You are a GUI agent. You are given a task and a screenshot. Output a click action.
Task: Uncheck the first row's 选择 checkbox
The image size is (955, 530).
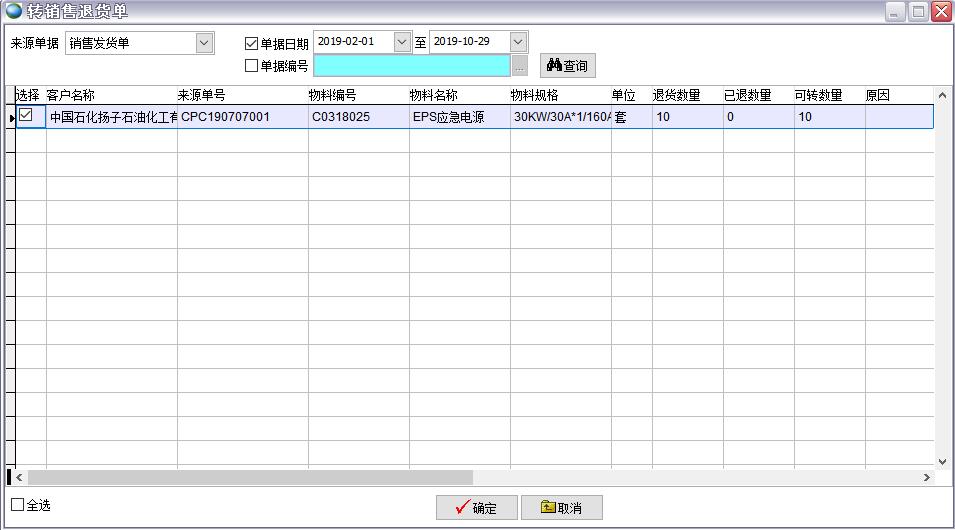(x=27, y=115)
